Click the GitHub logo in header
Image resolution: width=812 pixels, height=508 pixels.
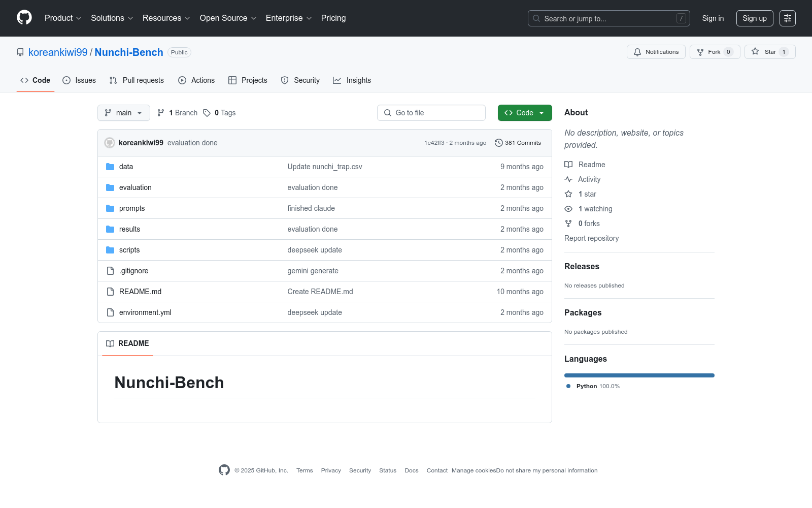click(x=24, y=18)
